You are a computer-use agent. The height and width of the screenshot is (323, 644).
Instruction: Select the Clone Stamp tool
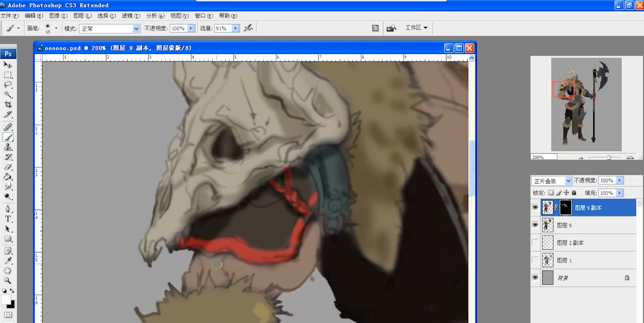[8, 147]
